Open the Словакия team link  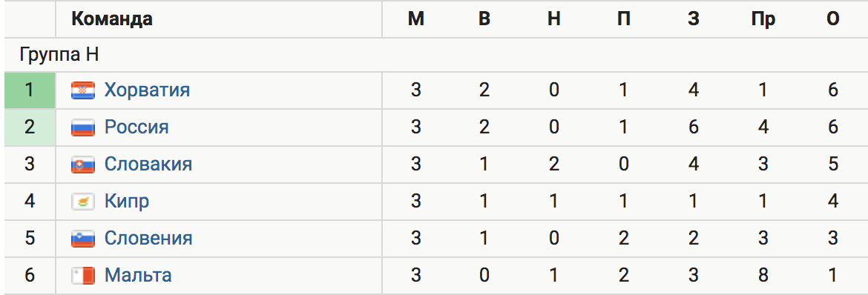(148, 165)
